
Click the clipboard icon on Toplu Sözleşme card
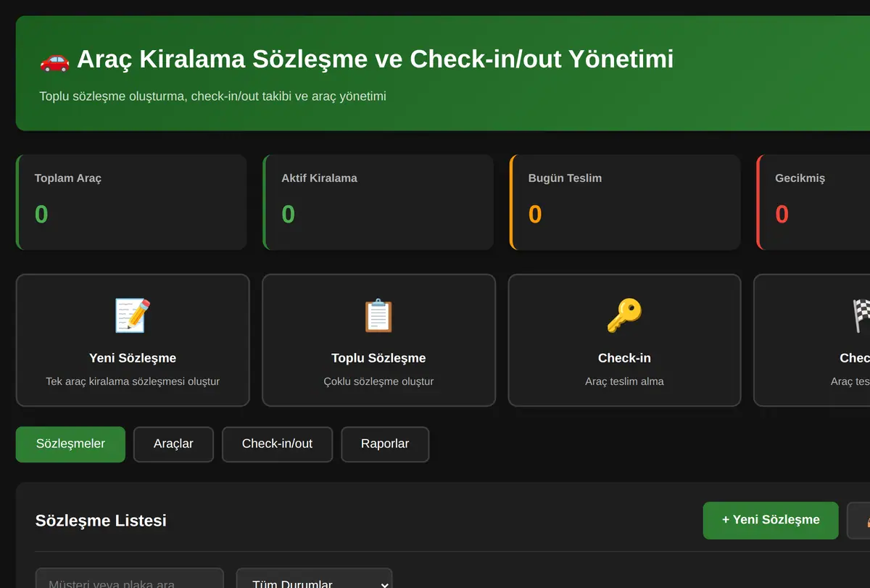pos(378,316)
